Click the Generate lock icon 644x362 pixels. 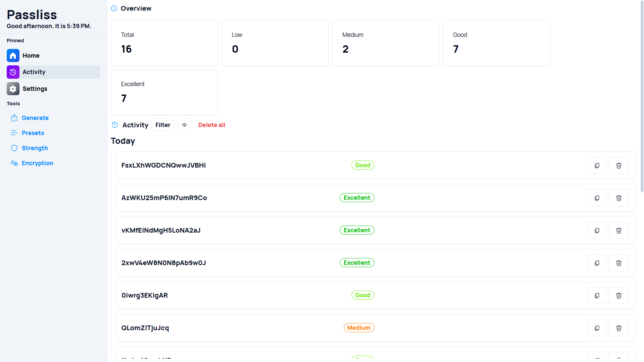click(14, 118)
